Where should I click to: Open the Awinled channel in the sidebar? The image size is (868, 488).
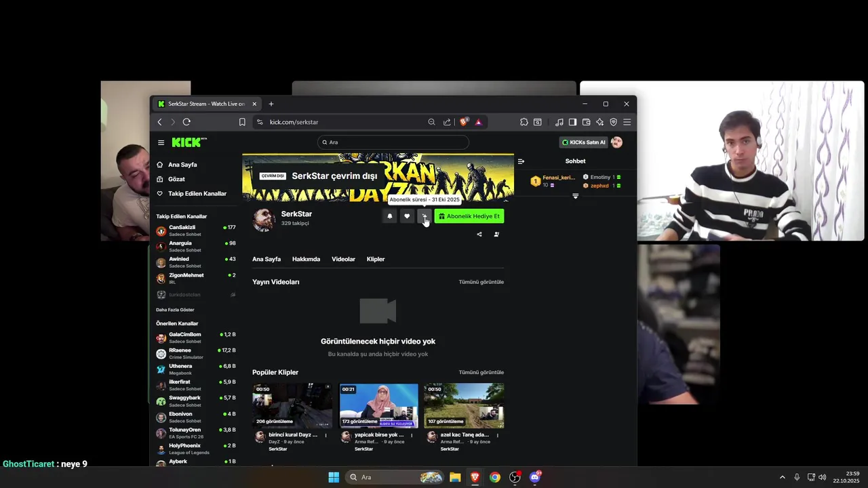point(196,262)
